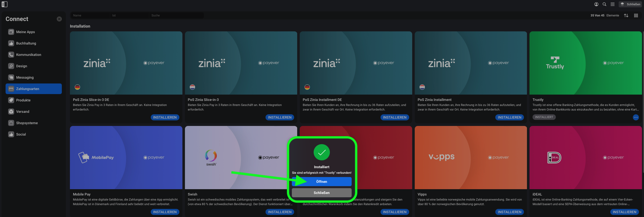Select Messaging category

[x=34, y=77]
